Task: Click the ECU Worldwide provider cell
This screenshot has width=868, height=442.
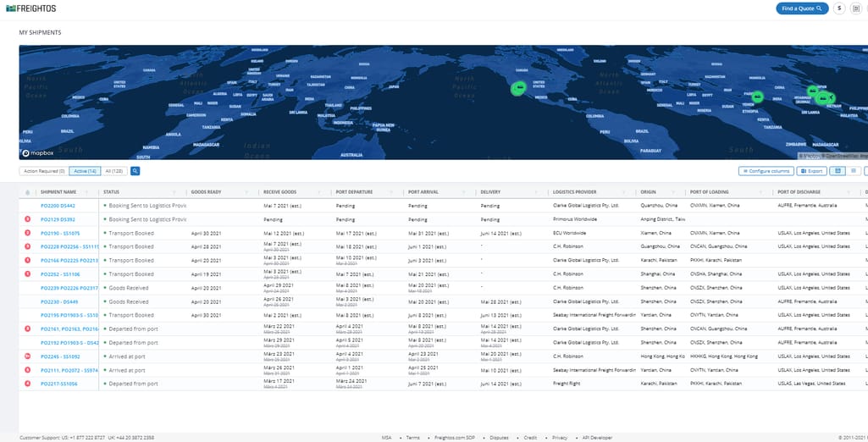Action: click(569, 233)
